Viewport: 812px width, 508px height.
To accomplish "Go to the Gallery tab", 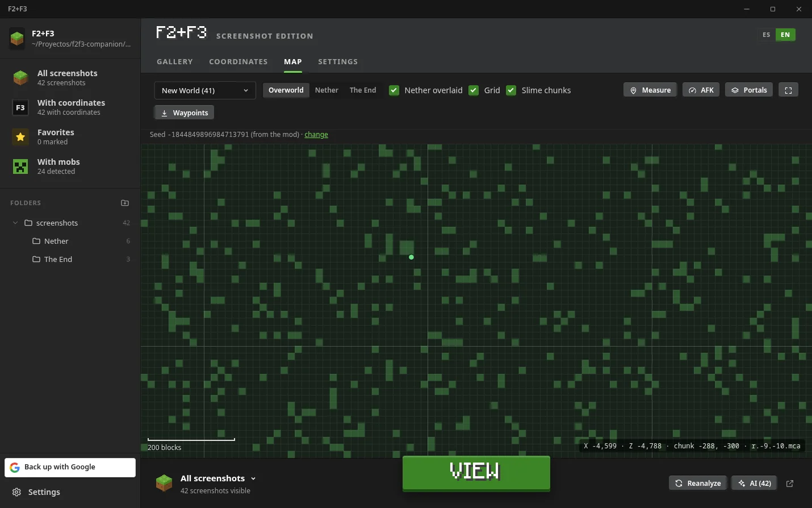I will click(x=175, y=62).
